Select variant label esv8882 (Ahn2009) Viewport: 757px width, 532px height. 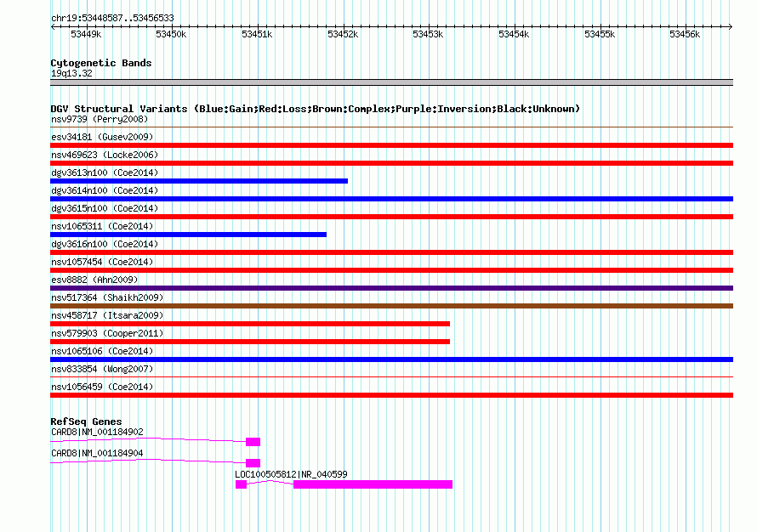coord(94,280)
